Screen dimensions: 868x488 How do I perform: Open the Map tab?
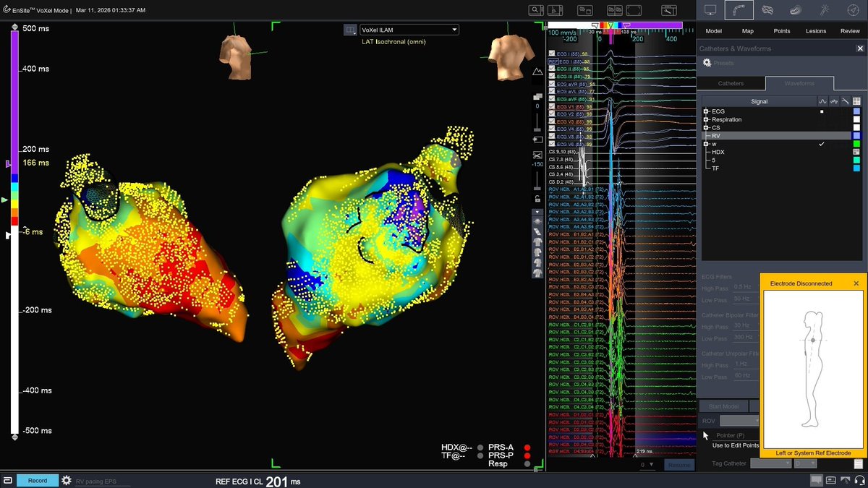(747, 31)
